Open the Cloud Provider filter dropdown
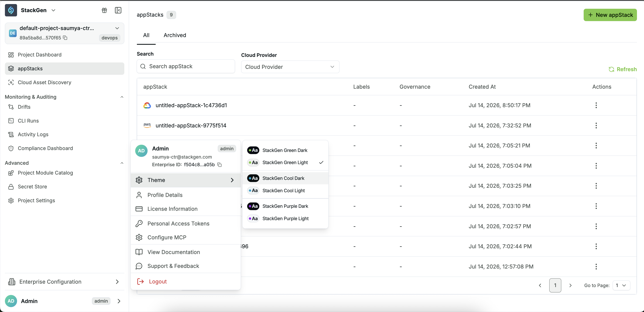This screenshot has width=644, height=312. (290, 67)
